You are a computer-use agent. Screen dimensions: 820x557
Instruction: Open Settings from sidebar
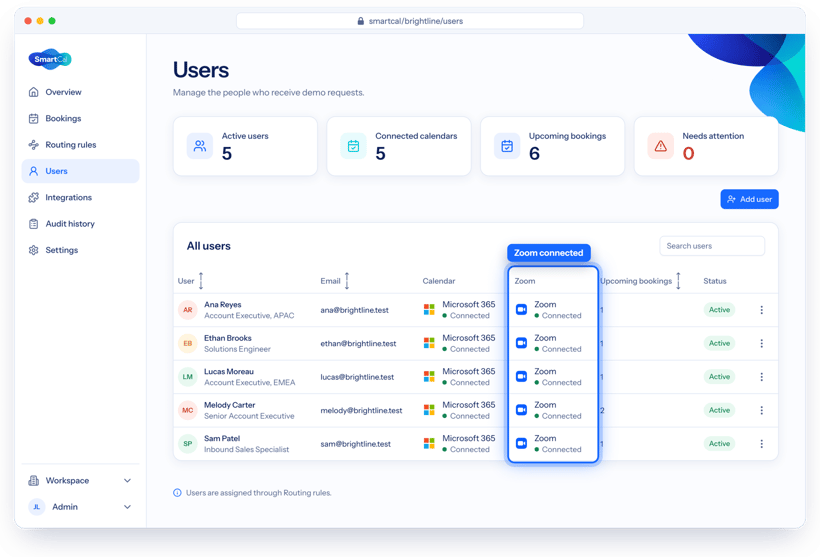point(81,250)
